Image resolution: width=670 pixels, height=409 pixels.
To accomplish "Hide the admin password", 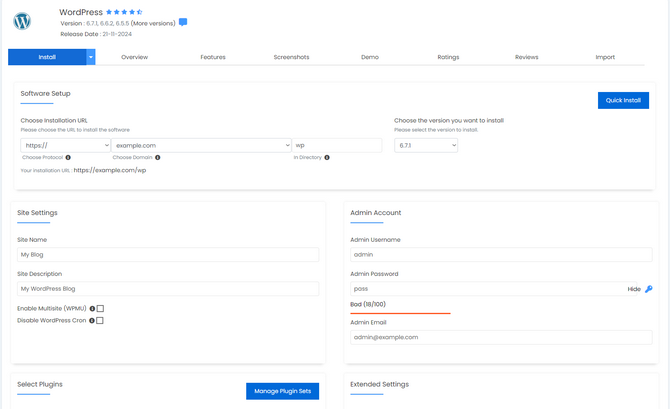I will pyautogui.click(x=633, y=289).
